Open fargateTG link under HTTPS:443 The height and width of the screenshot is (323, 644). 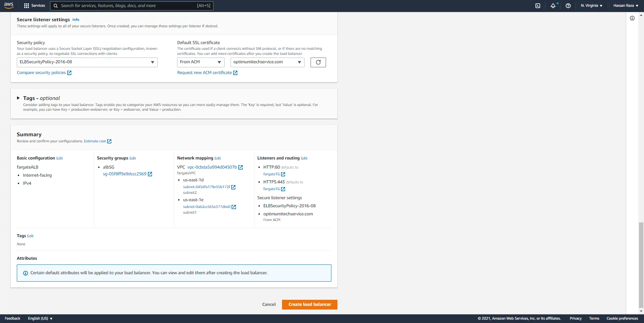click(272, 189)
